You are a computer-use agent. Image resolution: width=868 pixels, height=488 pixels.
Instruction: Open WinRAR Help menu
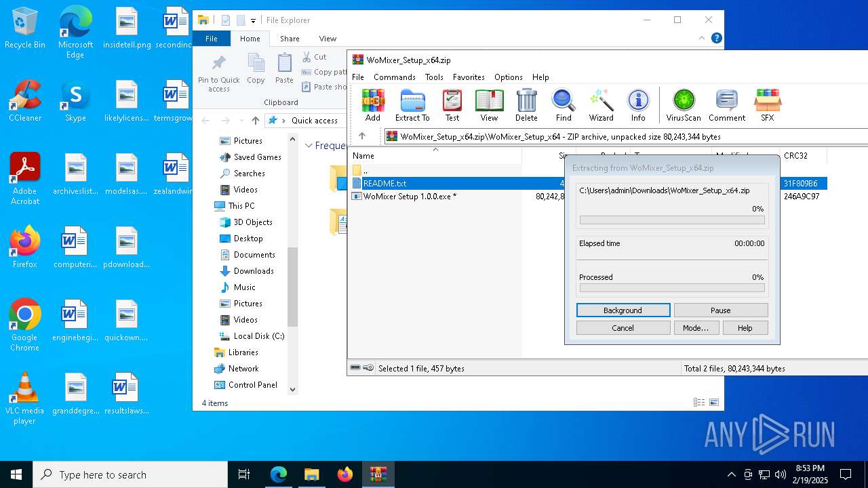pyautogui.click(x=540, y=77)
